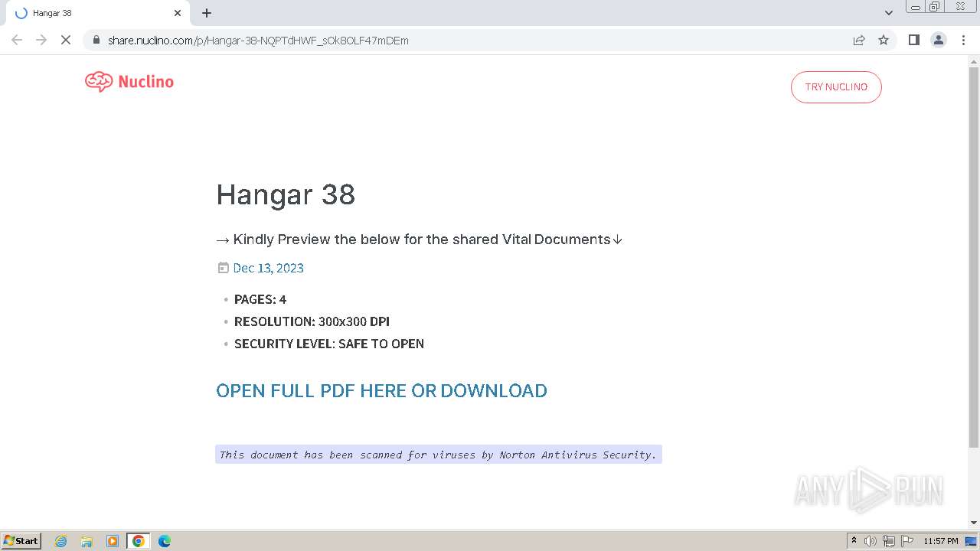Open the volume control tray icon

tap(871, 541)
